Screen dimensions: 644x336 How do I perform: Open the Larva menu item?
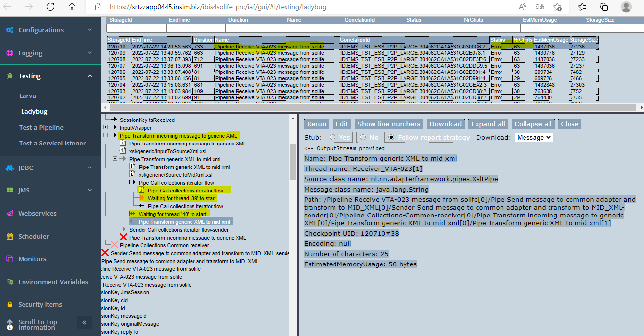coord(27,96)
